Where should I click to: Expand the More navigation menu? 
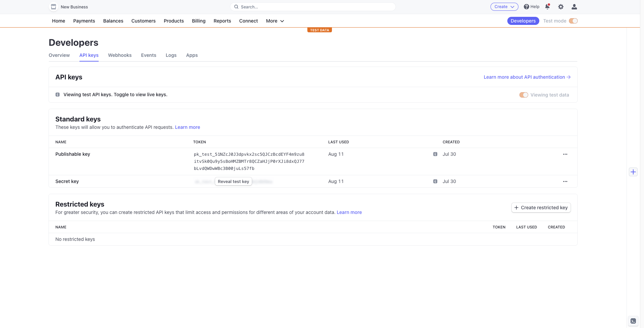tap(275, 21)
